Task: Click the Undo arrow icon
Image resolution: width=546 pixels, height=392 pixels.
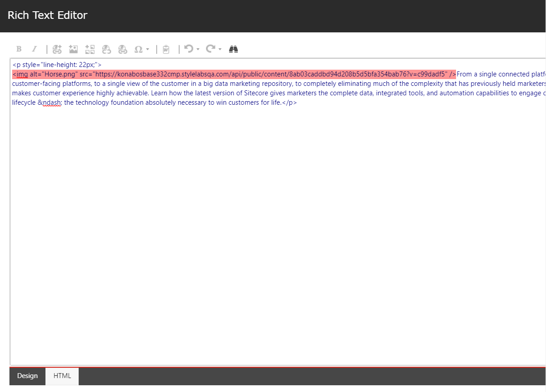Action: 189,49
